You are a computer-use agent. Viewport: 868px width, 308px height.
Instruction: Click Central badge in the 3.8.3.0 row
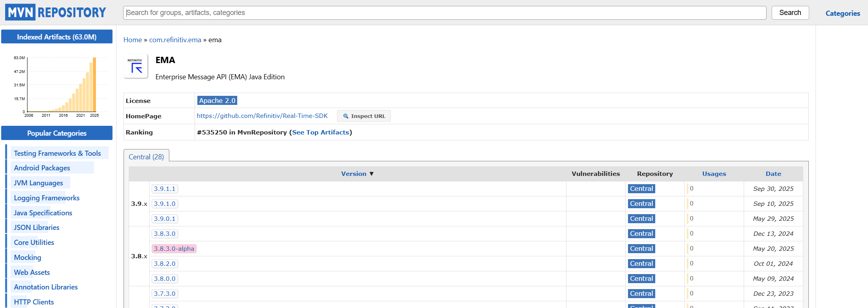tap(641, 234)
